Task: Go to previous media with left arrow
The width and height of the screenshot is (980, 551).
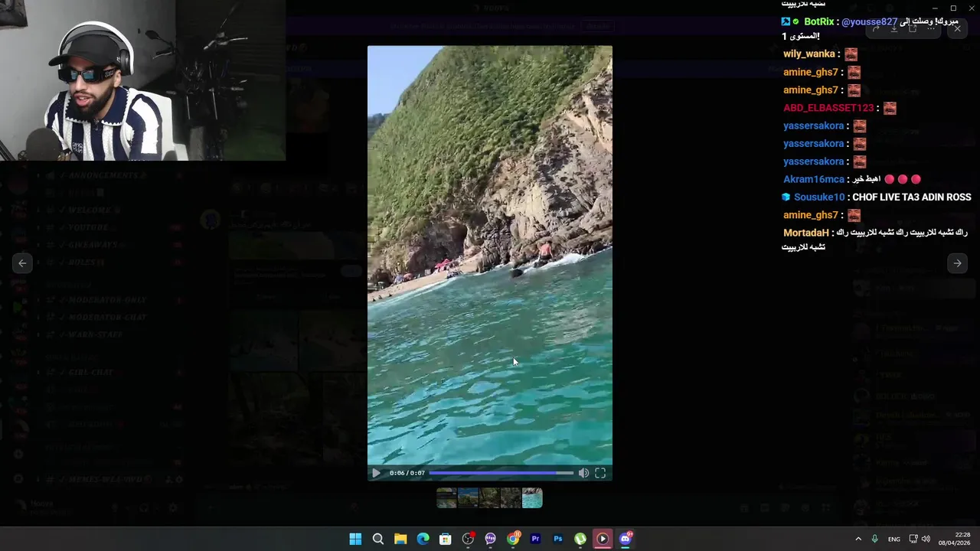Action: [22, 263]
